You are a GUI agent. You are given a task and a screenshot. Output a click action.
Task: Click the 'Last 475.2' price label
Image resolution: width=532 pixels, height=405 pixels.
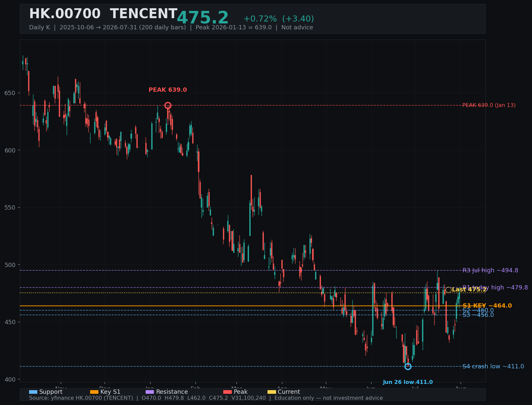pos(469,289)
